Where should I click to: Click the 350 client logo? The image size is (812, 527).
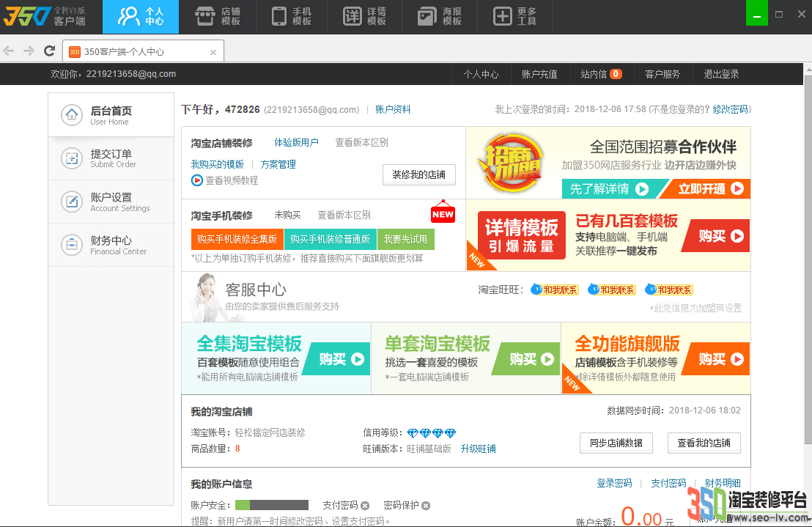click(44, 17)
